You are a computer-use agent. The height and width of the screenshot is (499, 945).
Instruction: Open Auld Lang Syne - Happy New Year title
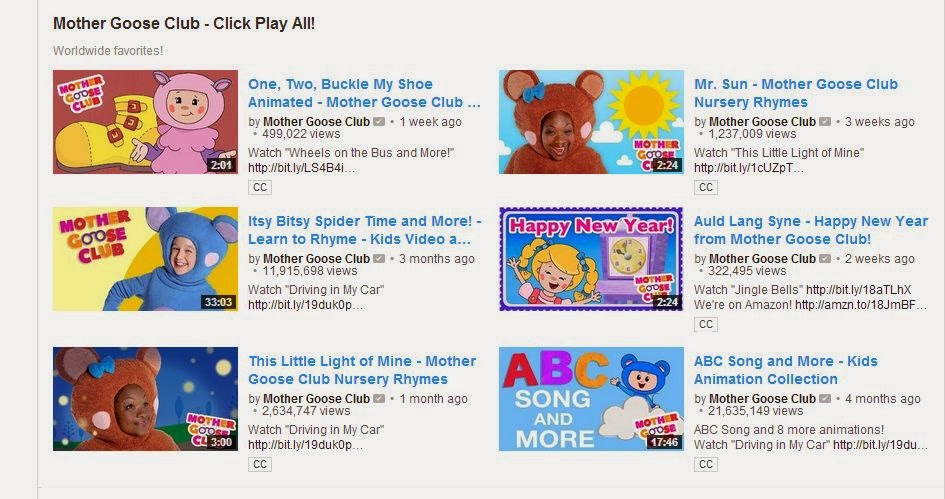(x=811, y=230)
